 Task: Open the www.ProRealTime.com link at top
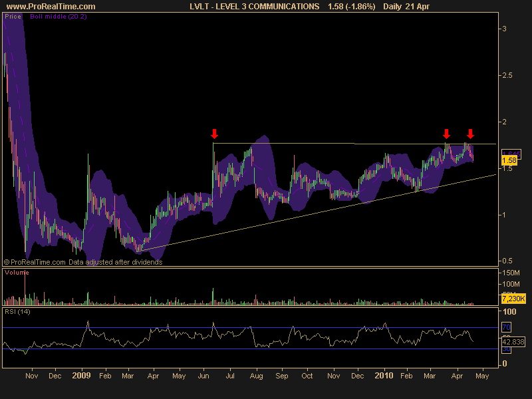[51, 7]
